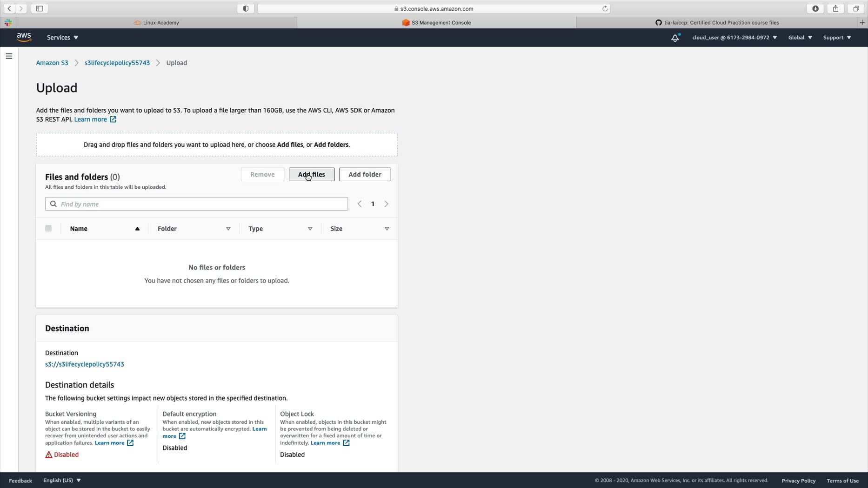Switch to the S3 Management Console tab
This screenshot has height=488, width=868.
coord(436,22)
